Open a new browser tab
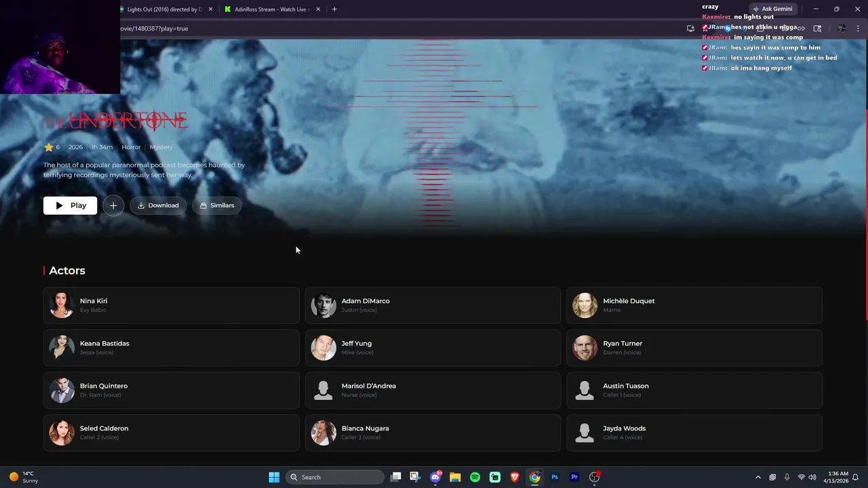 pyautogui.click(x=334, y=9)
